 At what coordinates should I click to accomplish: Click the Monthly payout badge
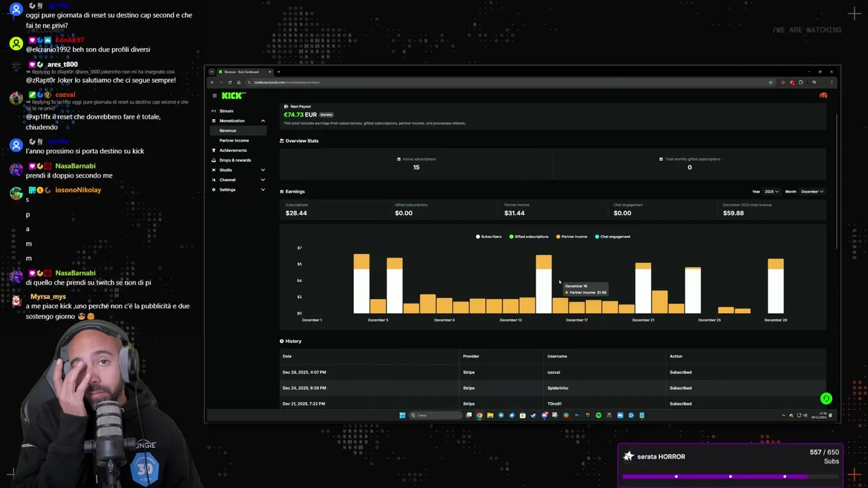click(x=326, y=115)
